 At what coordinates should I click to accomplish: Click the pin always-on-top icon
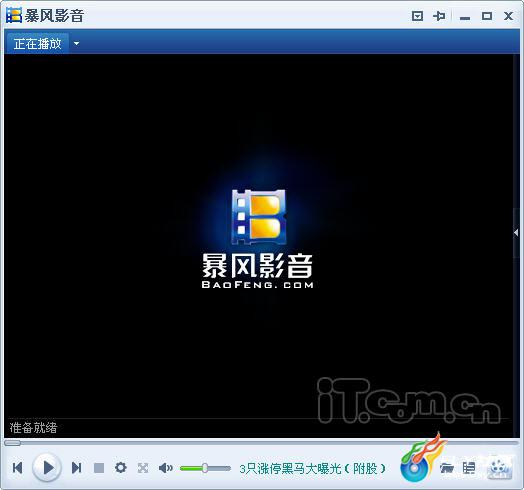point(439,16)
